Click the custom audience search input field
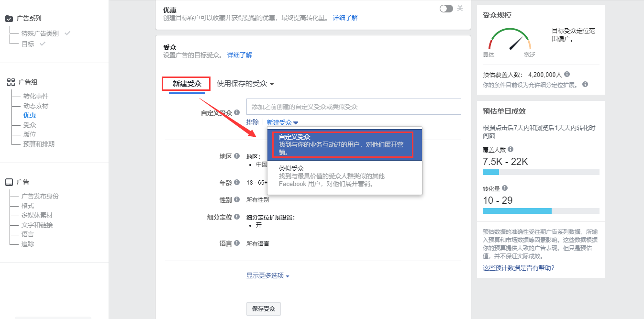The height and width of the screenshot is (319, 644). 354,107
